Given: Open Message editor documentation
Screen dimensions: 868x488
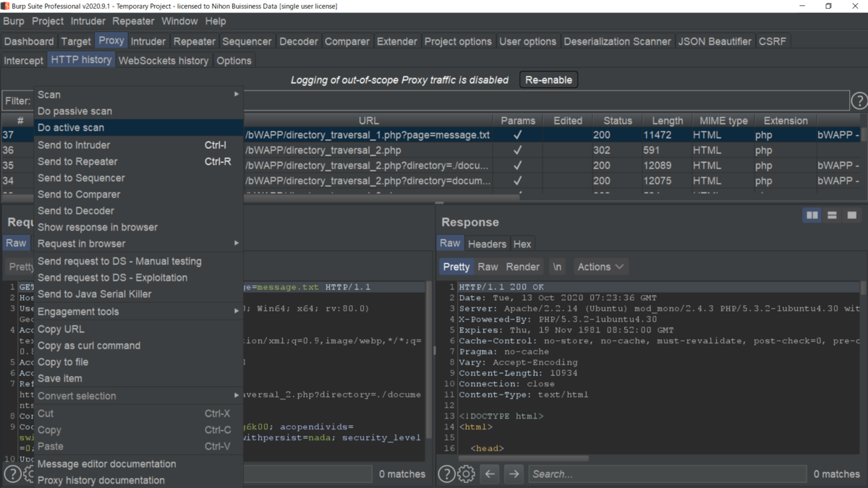Looking at the screenshot, I should (138, 464).
